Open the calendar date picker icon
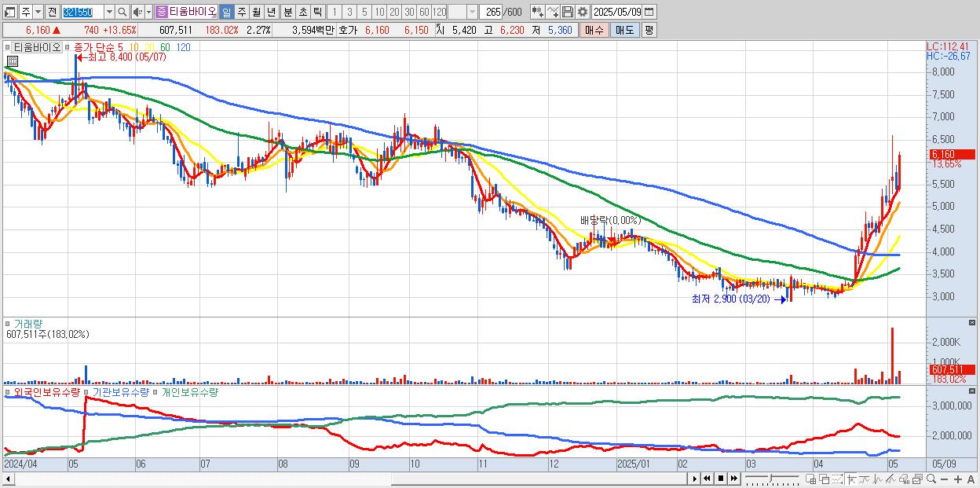This screenshot has height=488, width=980. (649, 12)
